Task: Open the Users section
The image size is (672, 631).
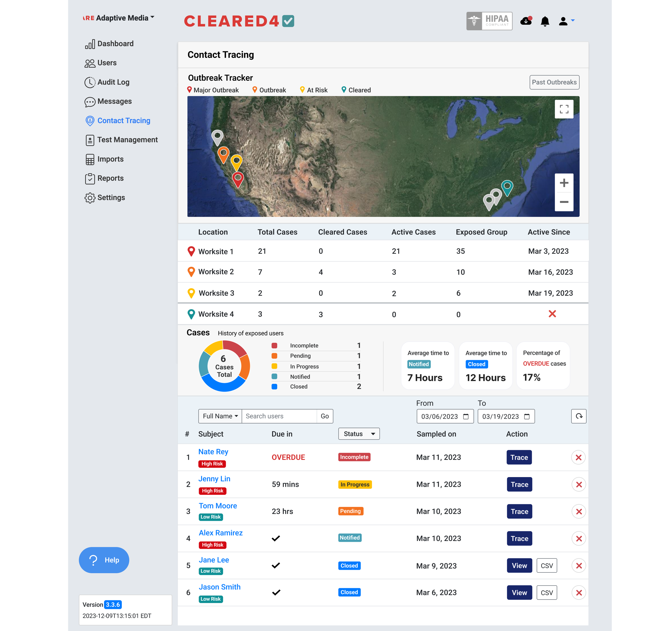Action: (100, 63)
